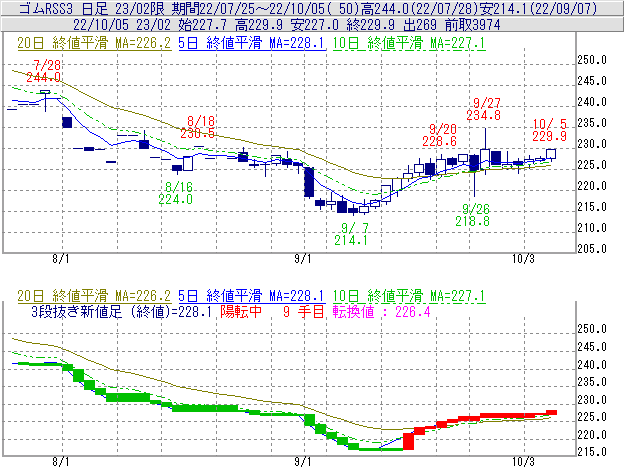Click lower chart 10日 MA=227.1 legend
The height and width of the screenshot is (475, 624).
409,296
